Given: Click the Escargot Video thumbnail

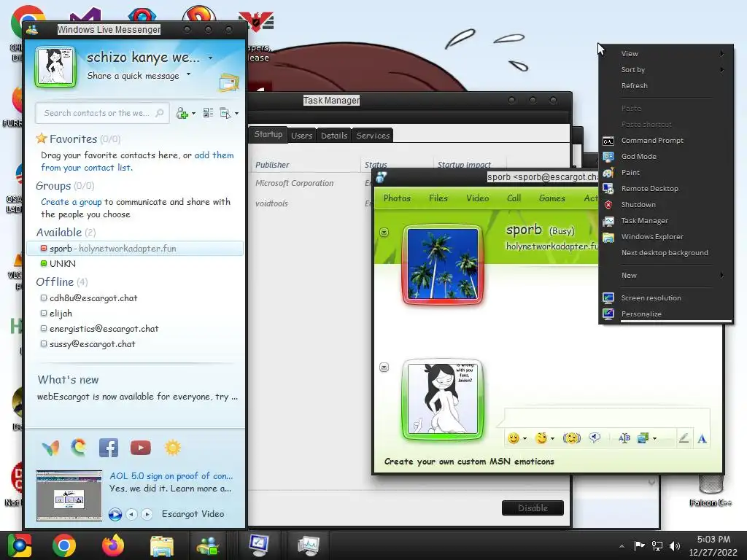Looking at the screenshot, I should (x=69, y=496).
